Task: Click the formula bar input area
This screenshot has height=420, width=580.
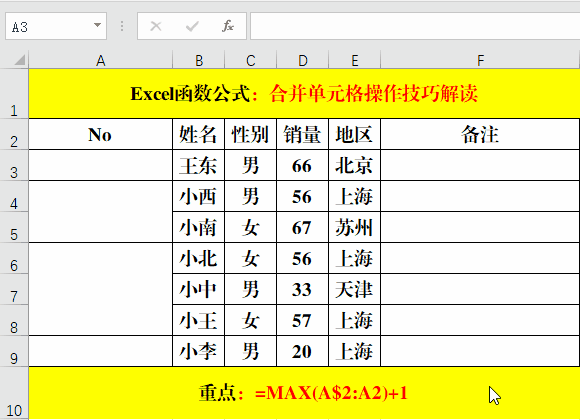Action: pyautogui.click(x=415, y=26)
